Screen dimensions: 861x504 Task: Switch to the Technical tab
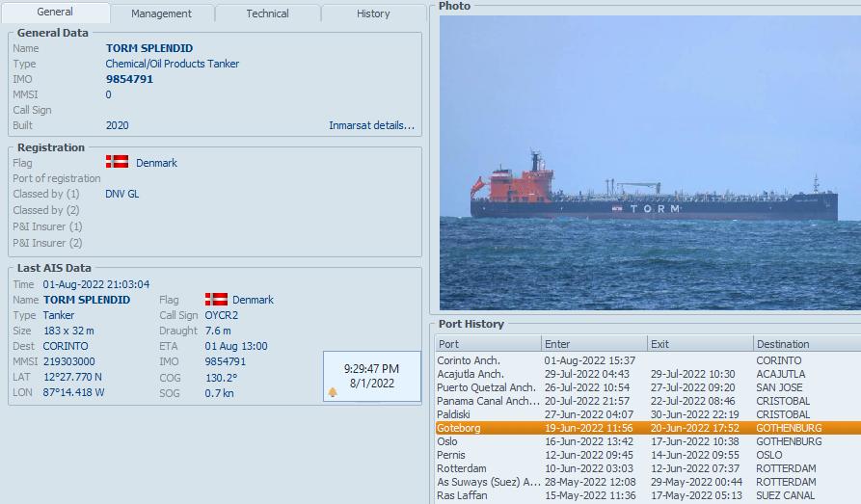(x=267, y=13)
